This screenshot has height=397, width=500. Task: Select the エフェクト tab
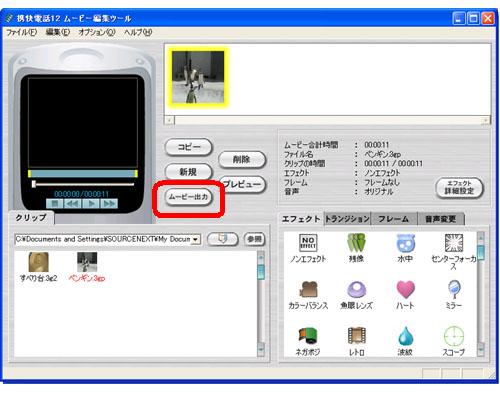301,219
